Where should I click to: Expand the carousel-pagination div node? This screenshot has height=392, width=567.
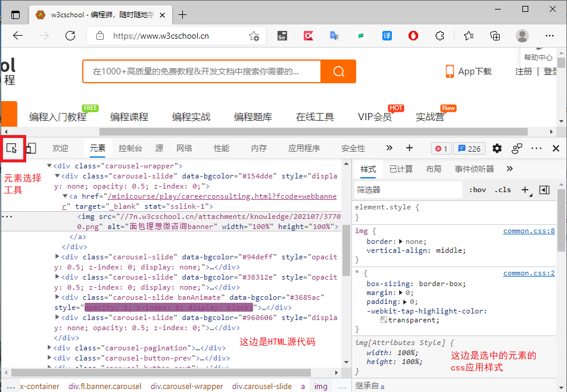point(49,347)
